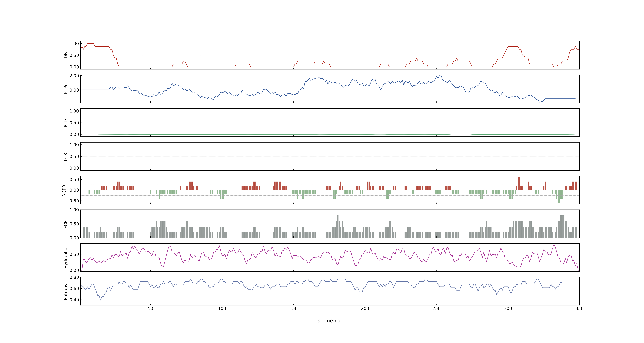Click the 0.50 tick of PLD plot

74,123
